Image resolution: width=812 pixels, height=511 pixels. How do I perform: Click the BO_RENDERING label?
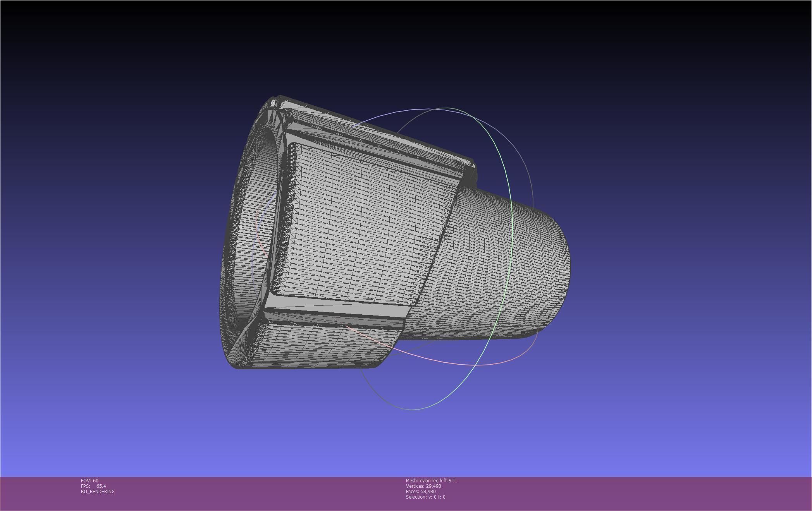coord(98,491)
